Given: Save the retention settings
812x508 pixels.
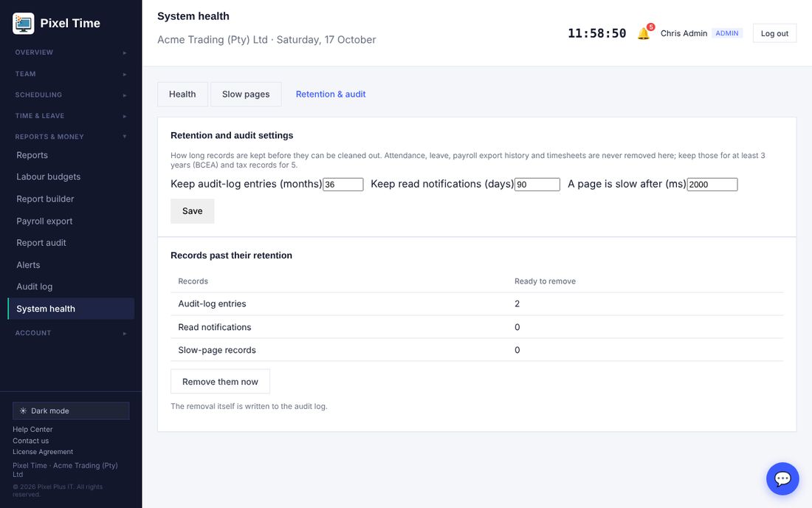Looking at the screenshot, I should pyautogui.click(x=192, y=211).
